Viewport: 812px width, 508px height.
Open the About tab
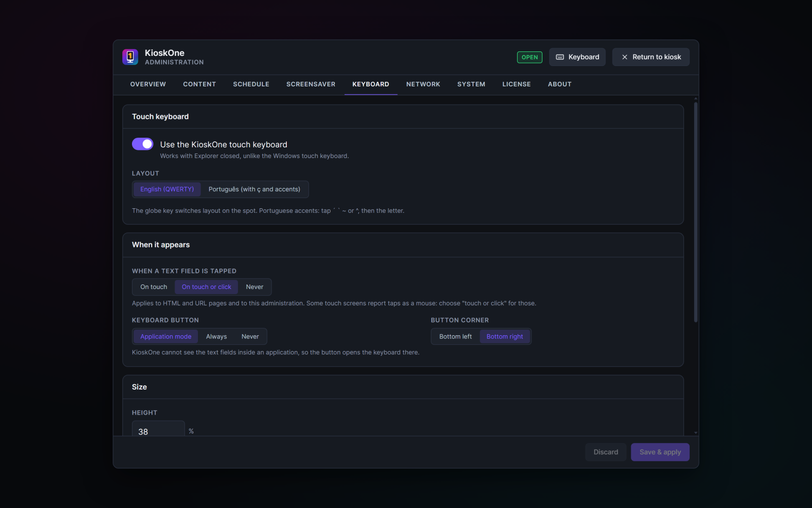[x=560, y=84]
